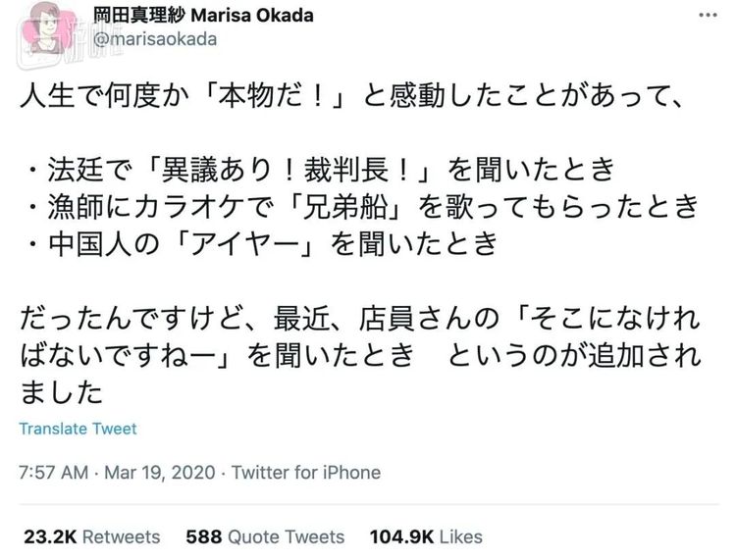Open the 岡田真理紗 Marisa Okada display name
The width and height of the screenshot is (736, 560).
coord(204,16)
